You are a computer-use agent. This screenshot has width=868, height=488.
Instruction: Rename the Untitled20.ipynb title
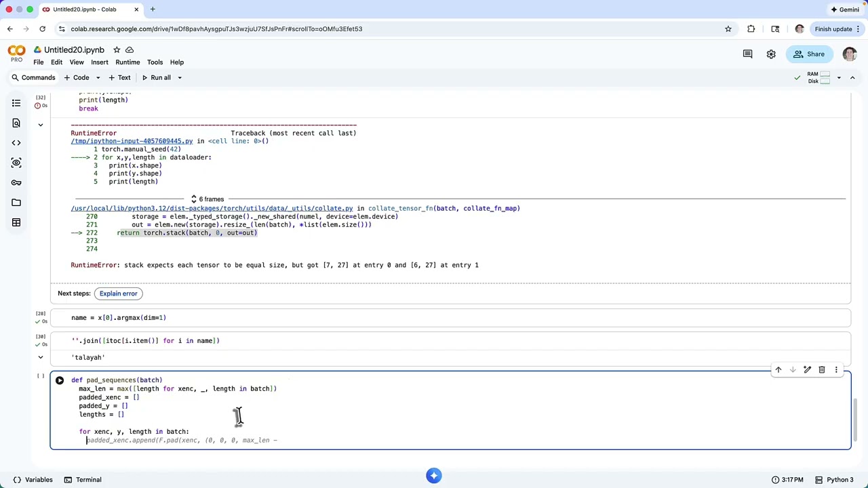click(x=74, y=50)
